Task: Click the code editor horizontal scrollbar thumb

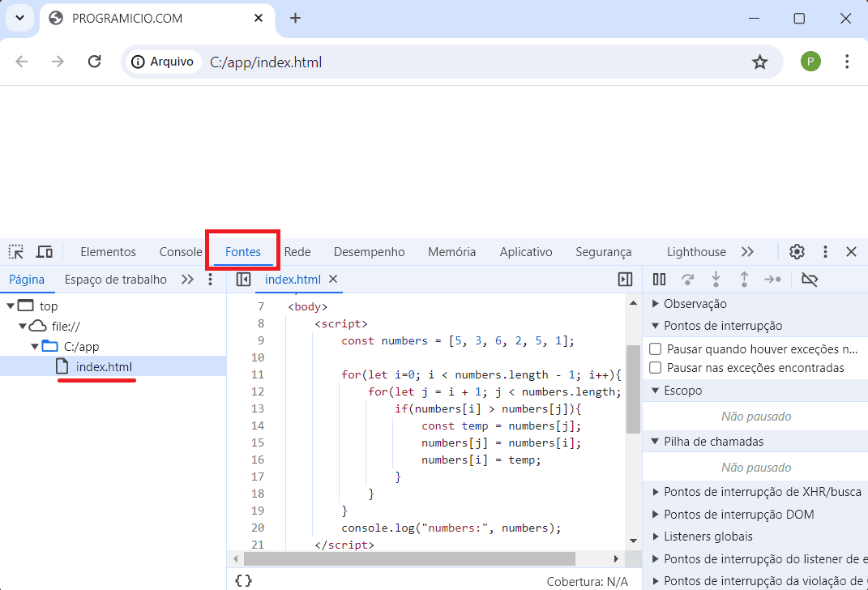Action: pos(409,559)
